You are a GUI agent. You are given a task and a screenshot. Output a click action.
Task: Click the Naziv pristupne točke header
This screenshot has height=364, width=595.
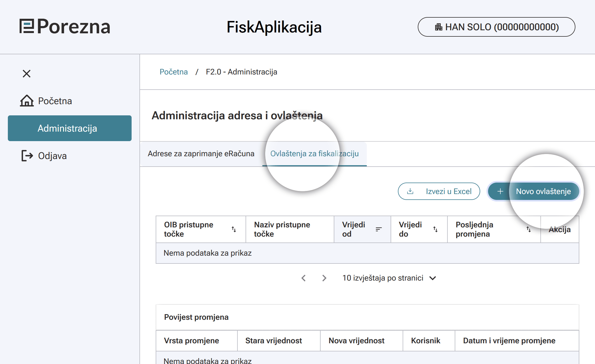282,229
